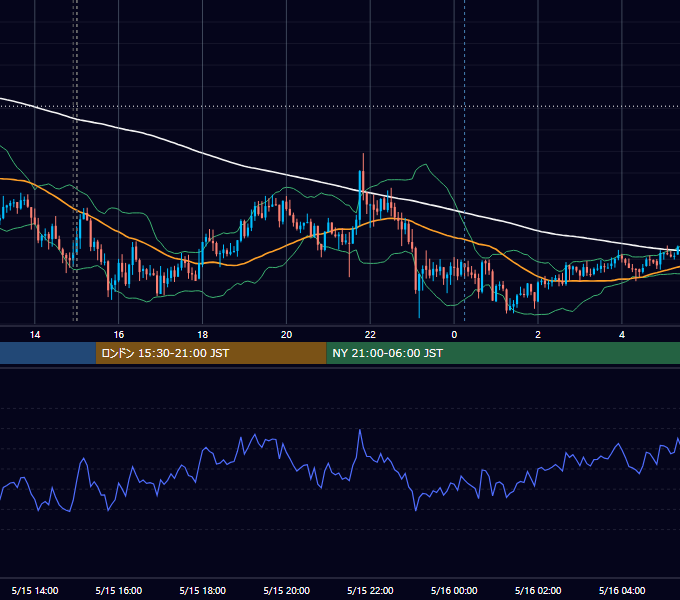
Task: Click the 5/15 16:00 time label
Action: (118, 590)
